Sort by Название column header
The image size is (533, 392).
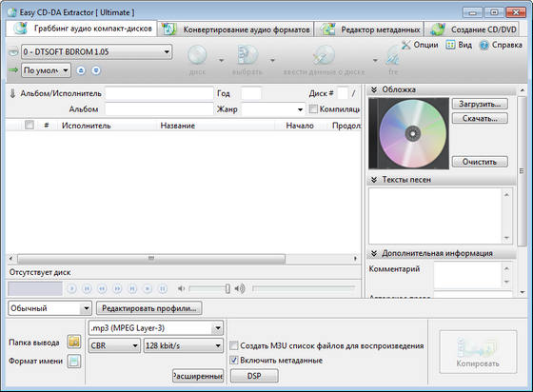pos(178,126)
